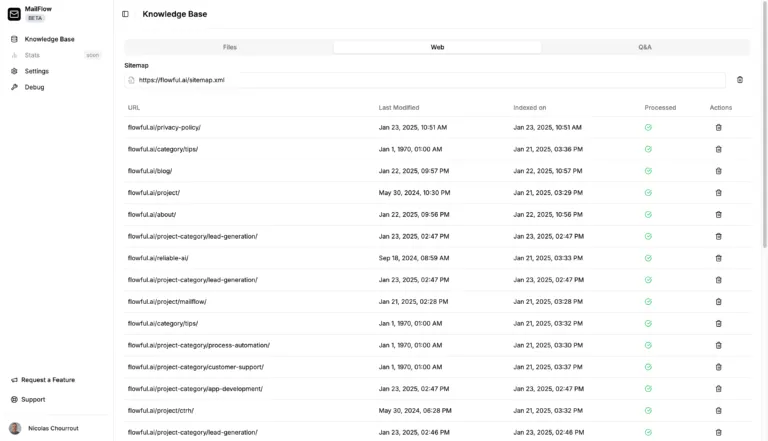This screenshot has height=441, width=768.
Task: Toggle the sidebar panel icon
Action: pyautogui.click(x=125, y=14)
